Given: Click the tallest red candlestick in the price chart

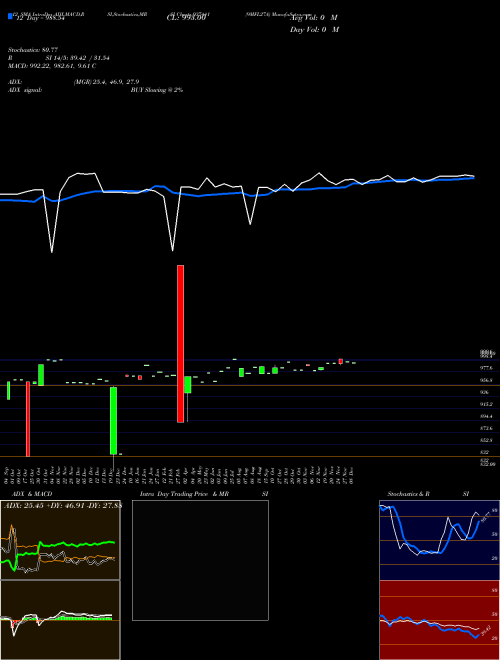Looking at the screenshot, I should click(180, 343).
